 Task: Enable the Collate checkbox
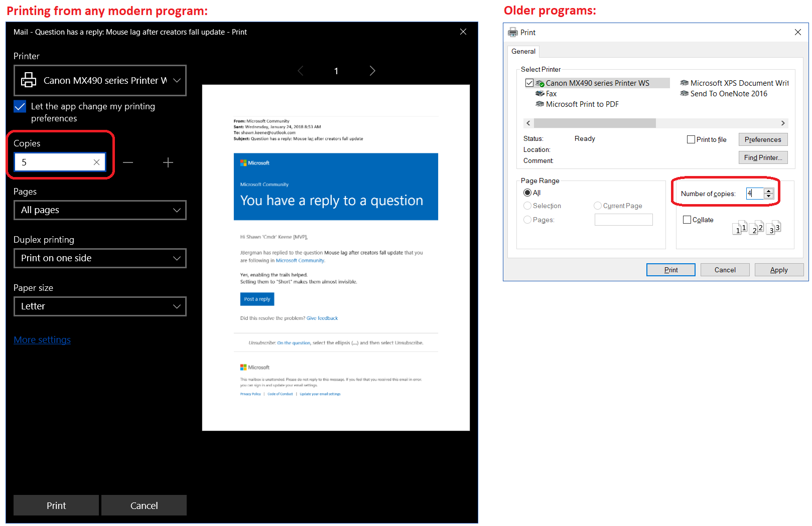(687, 220)
